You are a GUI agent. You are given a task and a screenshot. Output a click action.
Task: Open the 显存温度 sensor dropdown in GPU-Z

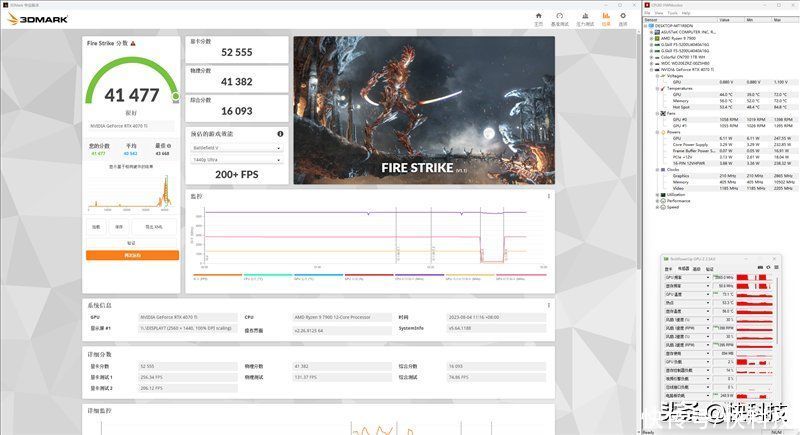[x=708, y=311]
